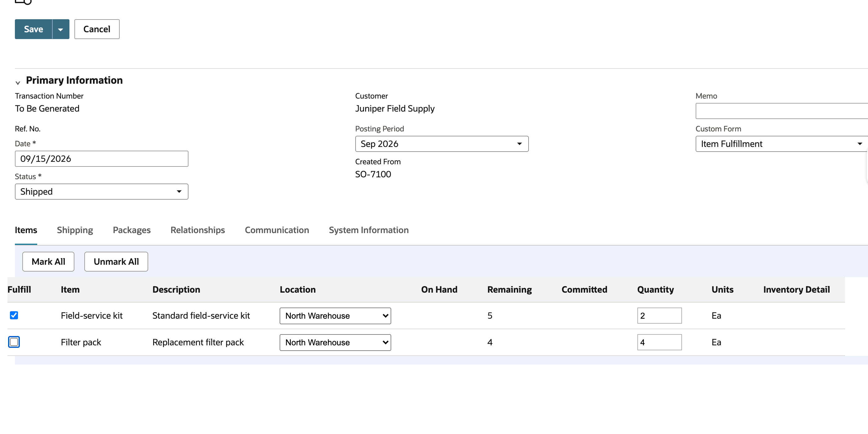The image size is (868, 434).
Task: Open the Save button dropdown arrow
Action: [x=61, y=29]
